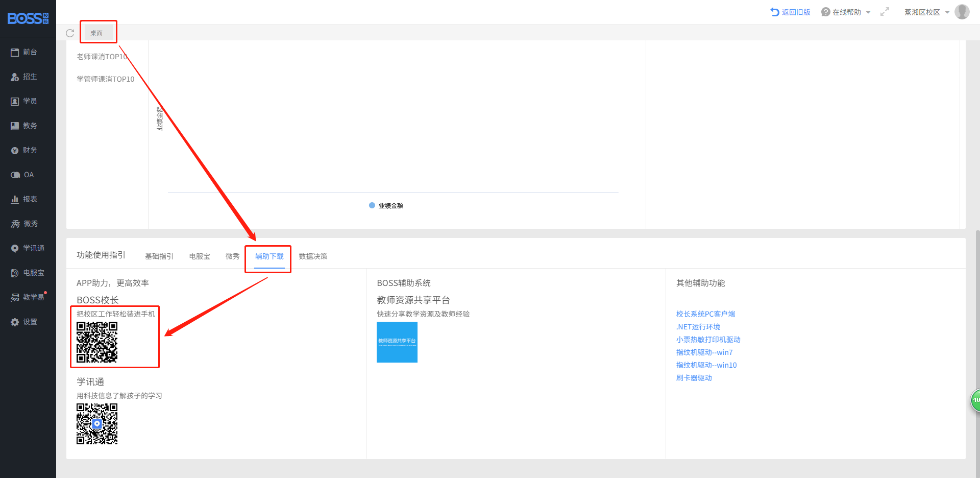Select the 数据决策 tab
The width and height of the screenshot is (980, 478).
point(313,256)
